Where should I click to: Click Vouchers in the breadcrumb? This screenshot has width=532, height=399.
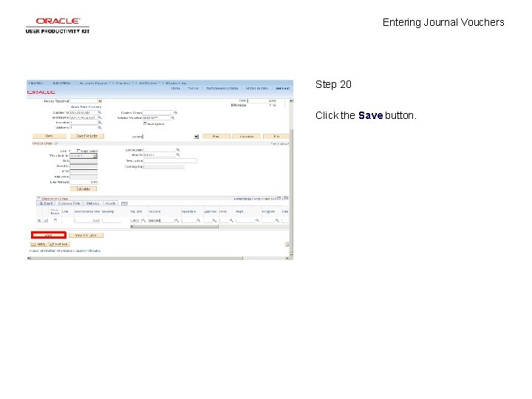pyautogui.click(x=123, y=83)
